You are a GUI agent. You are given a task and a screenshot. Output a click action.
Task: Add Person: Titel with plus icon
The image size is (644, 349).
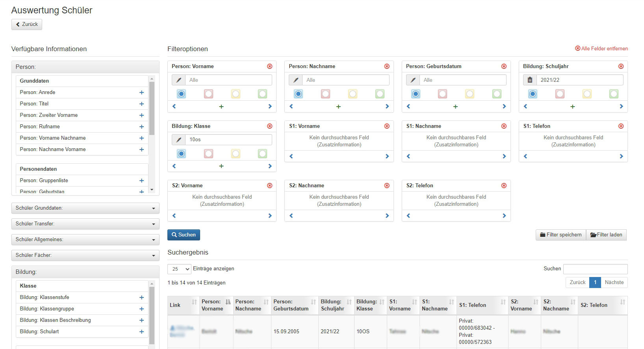(x=141, y=104)
